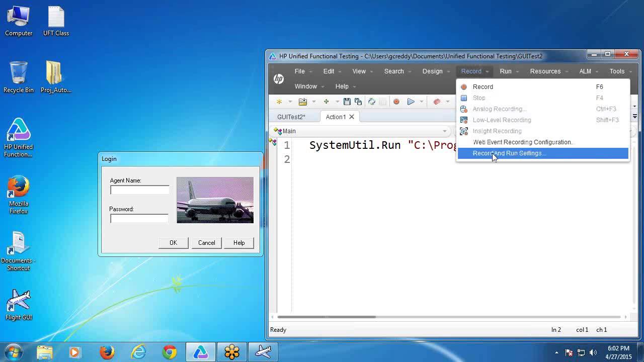This screenshot has height=362, width=644.
Task: Expand the dropdown arrow next to Open folder icon
Action: pos(313,102)
